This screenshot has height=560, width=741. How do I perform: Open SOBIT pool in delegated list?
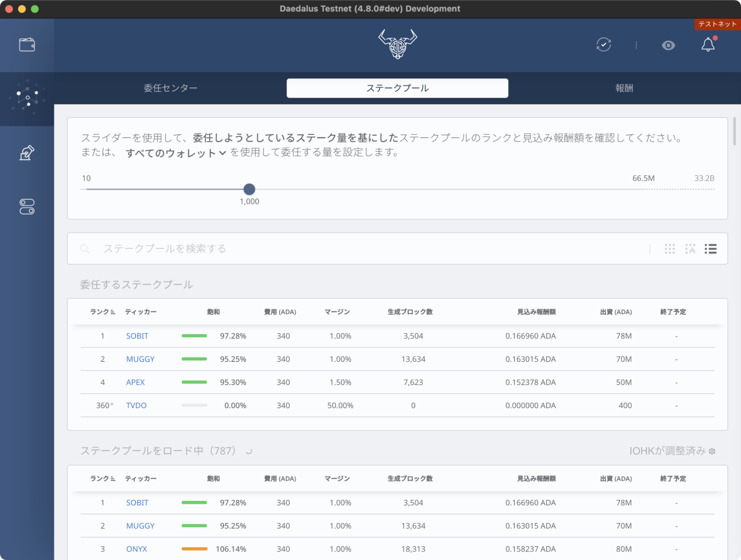click(137, 336)
